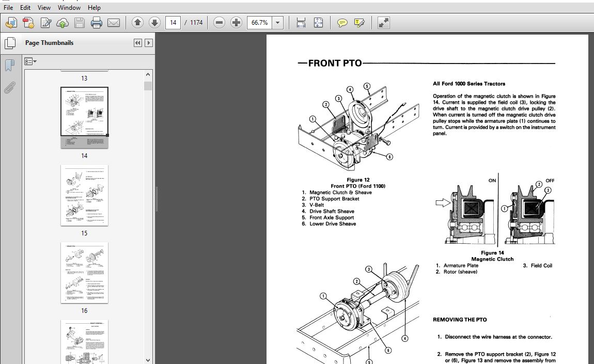Screen dimensions: 594x364
Task: Click the page number field showing 14
Action: 173,23
